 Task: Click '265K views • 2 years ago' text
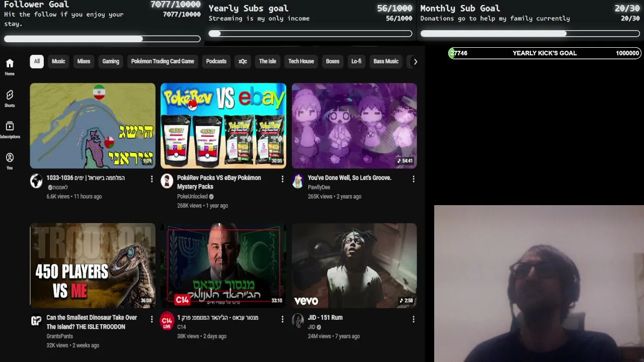335,197
